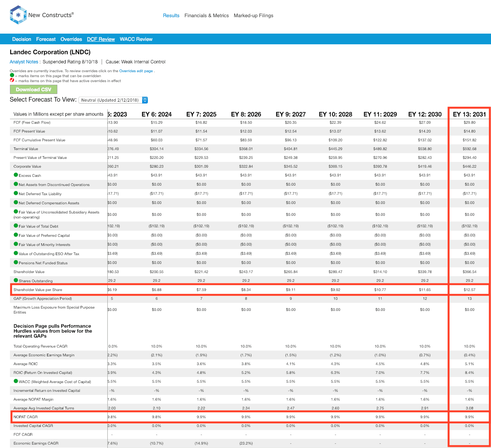
Task: Click the NOPAT CAGR row label
Action: [x=26, y=417]
